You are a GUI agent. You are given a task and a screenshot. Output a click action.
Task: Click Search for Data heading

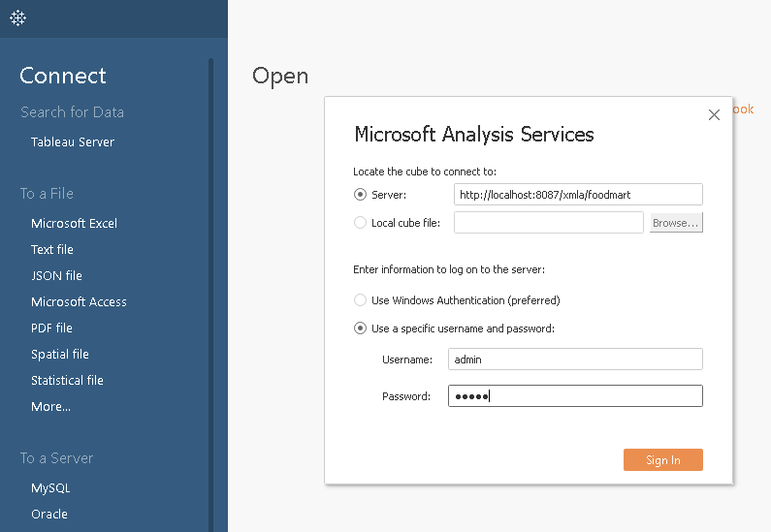[x=73, y=112]
